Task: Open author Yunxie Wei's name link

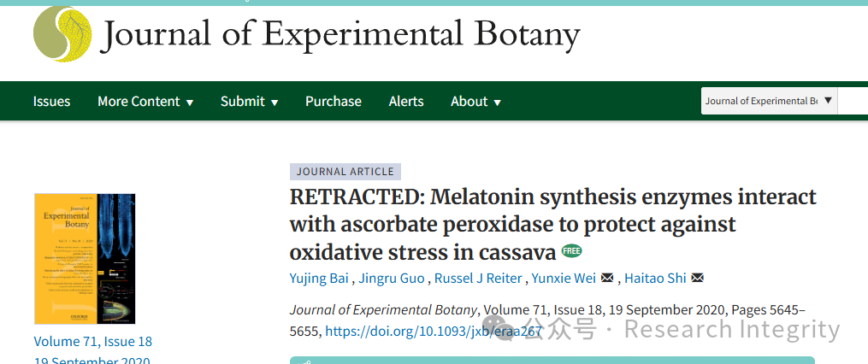Action: tap(564, 279)
